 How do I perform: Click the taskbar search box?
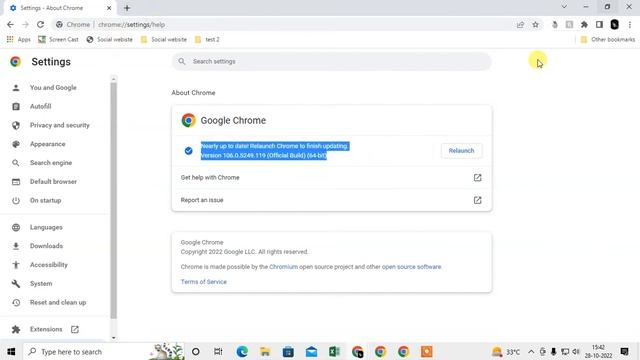tap(104, 351)
